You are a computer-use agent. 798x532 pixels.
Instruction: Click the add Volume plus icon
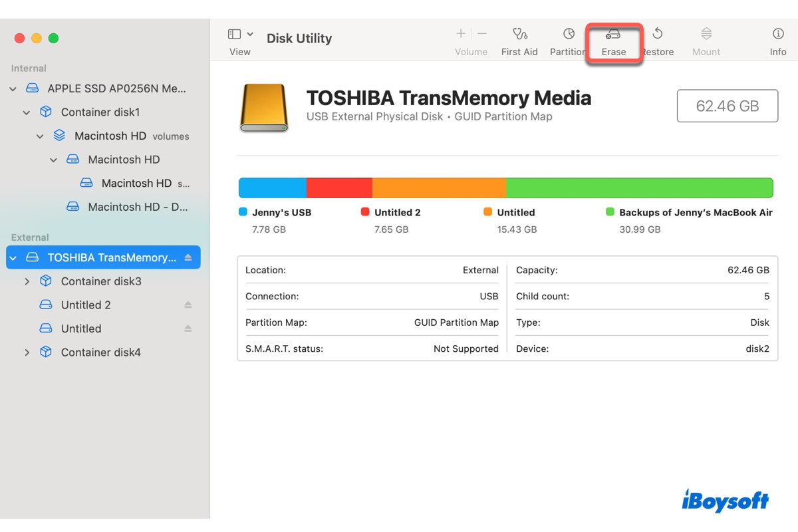460,33
